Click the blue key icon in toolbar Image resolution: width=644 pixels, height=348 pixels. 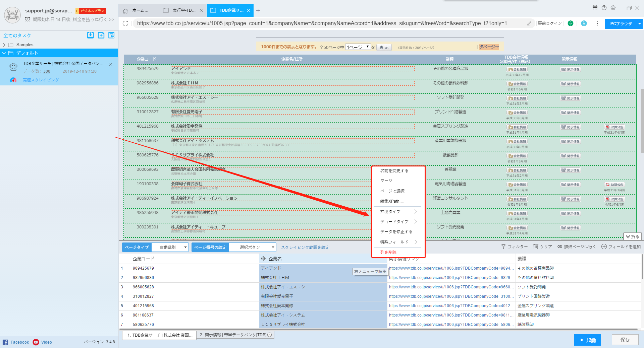(x=584, y=23)
